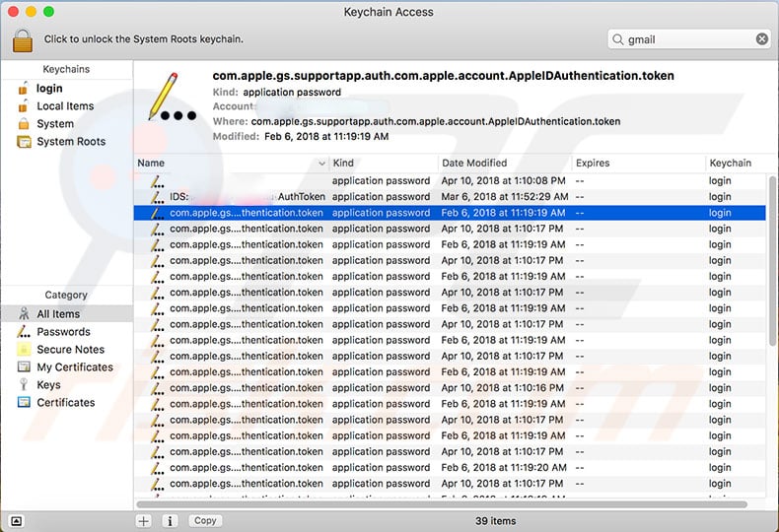
Task: Select the Certificates category
Action: pyautogui.click(x=66, y=403)
